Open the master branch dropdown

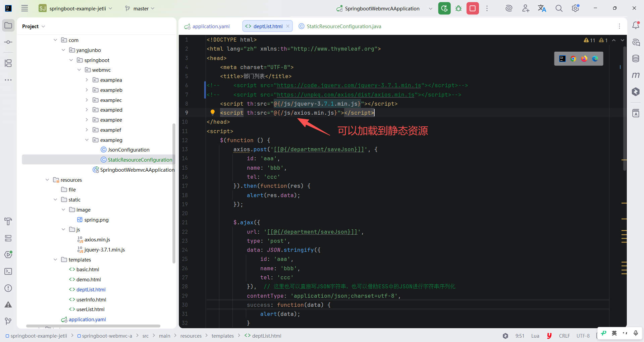pos(140,8)
